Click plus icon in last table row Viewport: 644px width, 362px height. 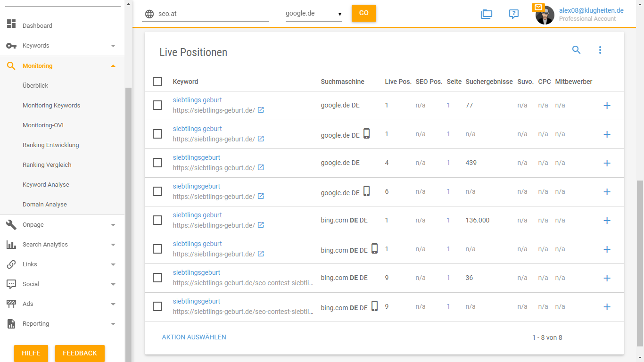(607, 307)
